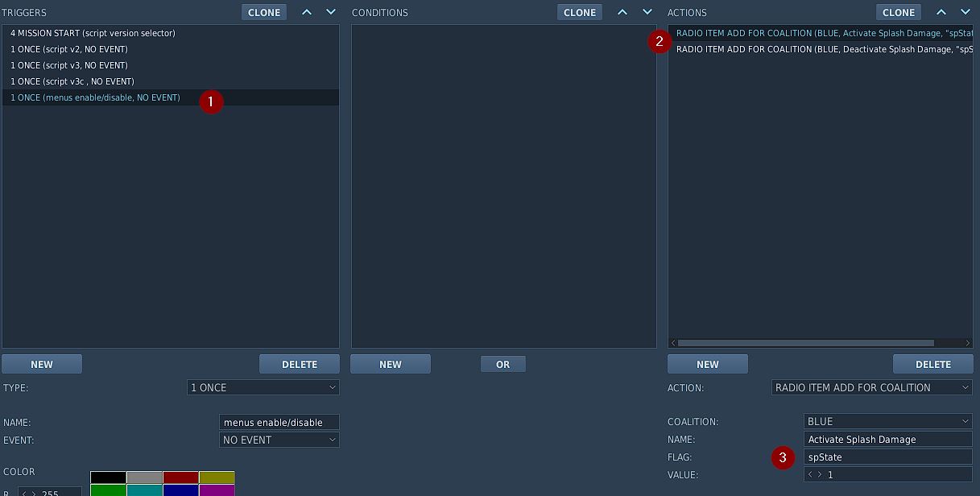Screen dimensions: 980x496
Task: Open the trigger TYPE dropdown
Action: (263, 387)
